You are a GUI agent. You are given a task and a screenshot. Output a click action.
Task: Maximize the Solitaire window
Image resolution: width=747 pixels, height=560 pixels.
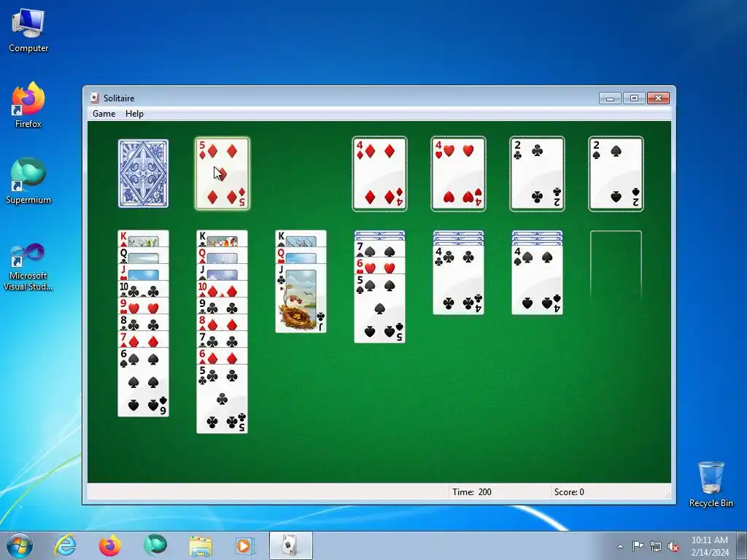634,98
